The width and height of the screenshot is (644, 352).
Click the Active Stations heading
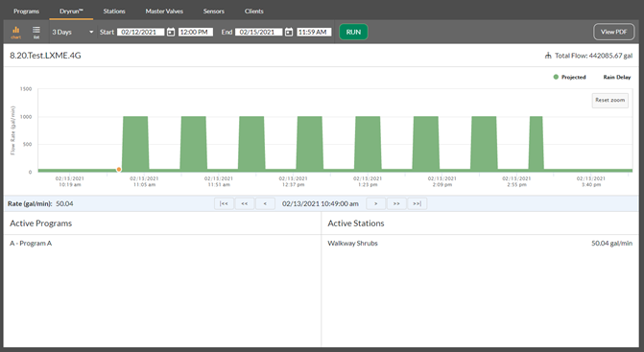(356, 223)
